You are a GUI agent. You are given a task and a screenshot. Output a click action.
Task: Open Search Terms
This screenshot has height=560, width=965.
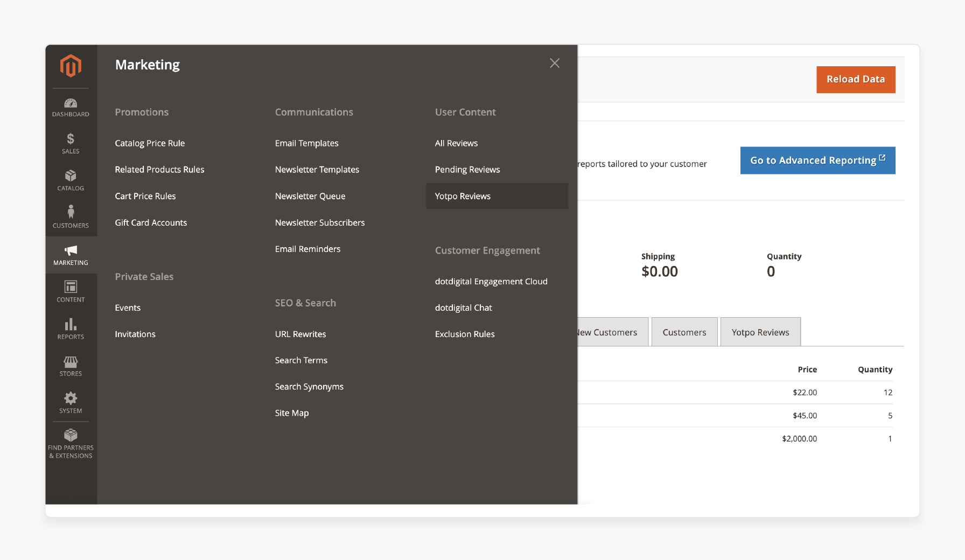301,360
